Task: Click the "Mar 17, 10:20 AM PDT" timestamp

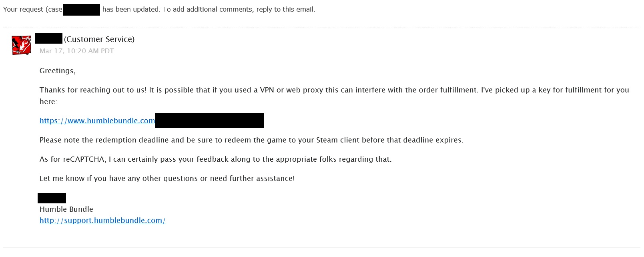Action: (76, 51)
